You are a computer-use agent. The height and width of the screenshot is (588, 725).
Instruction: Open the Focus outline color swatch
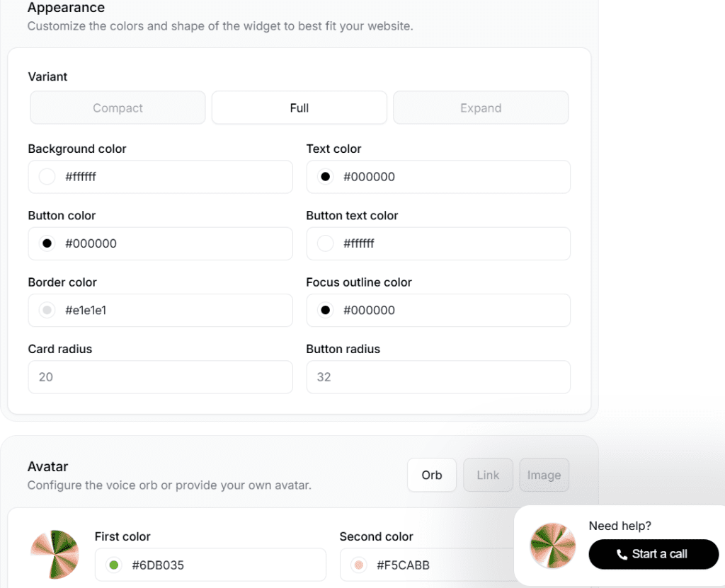tap(326, 310)
